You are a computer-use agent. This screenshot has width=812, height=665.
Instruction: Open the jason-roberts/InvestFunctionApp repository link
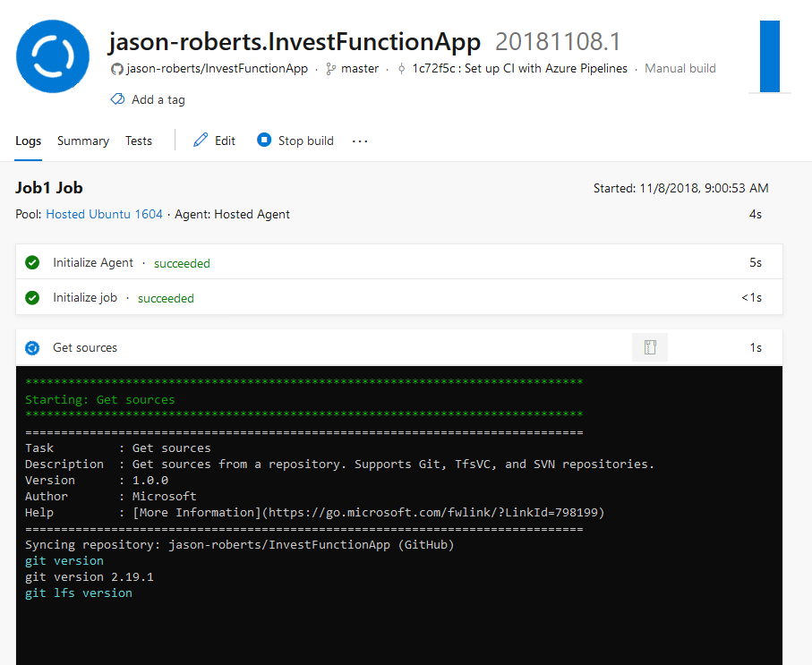215,68
